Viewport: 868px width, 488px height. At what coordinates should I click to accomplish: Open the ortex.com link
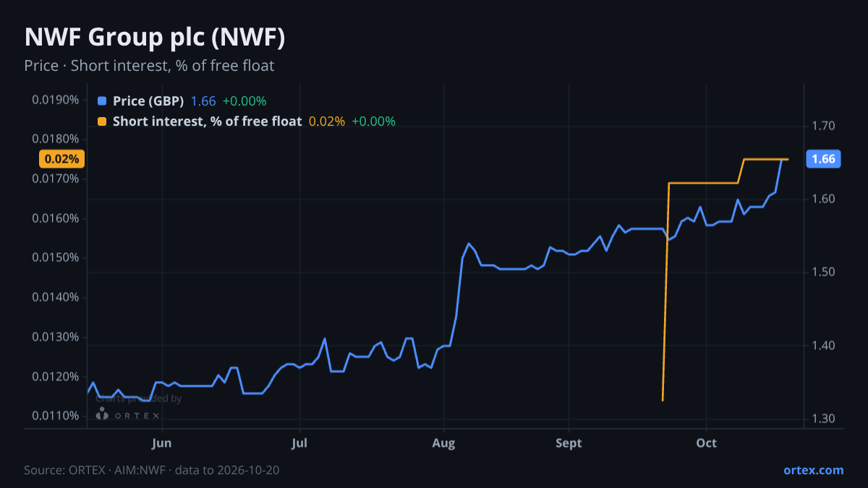point(814,470)
